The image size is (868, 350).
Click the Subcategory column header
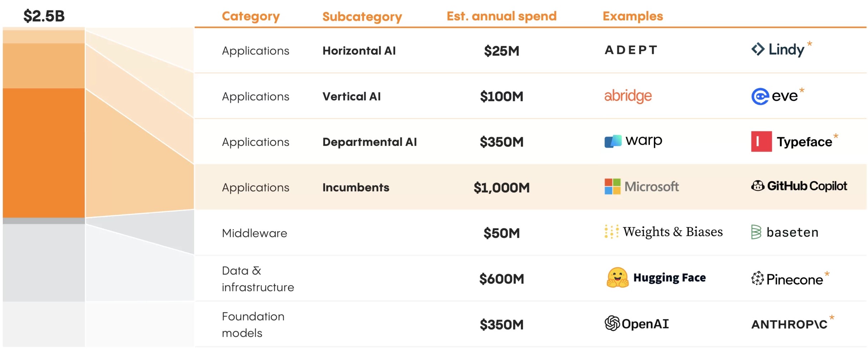click(x=362, y=17)
